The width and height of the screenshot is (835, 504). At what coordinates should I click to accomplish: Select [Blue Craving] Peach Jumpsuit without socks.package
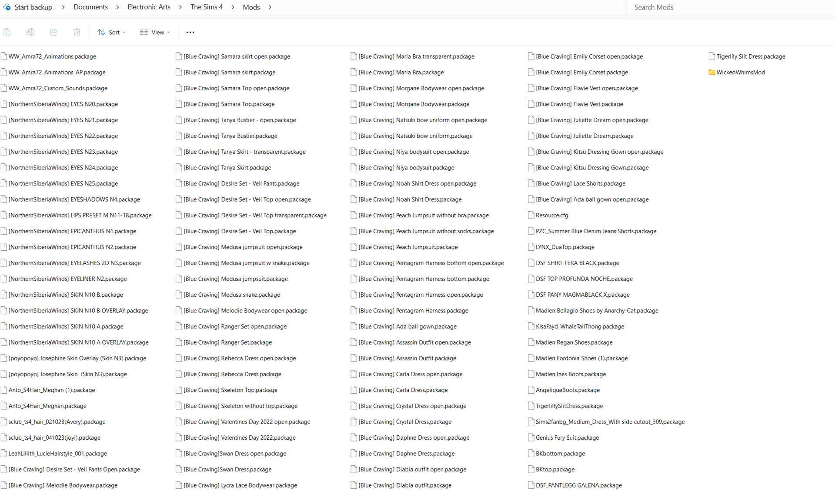point(422,231)
